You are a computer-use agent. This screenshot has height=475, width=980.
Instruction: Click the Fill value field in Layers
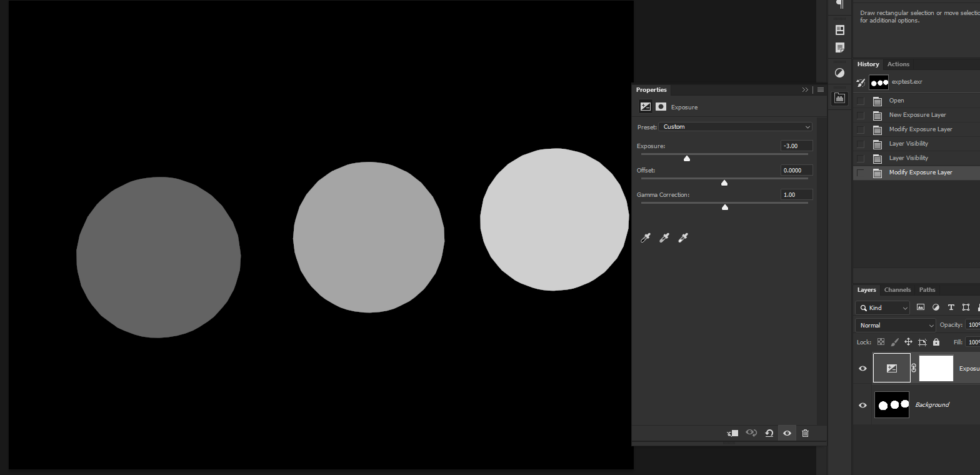(x=972, y=342)
